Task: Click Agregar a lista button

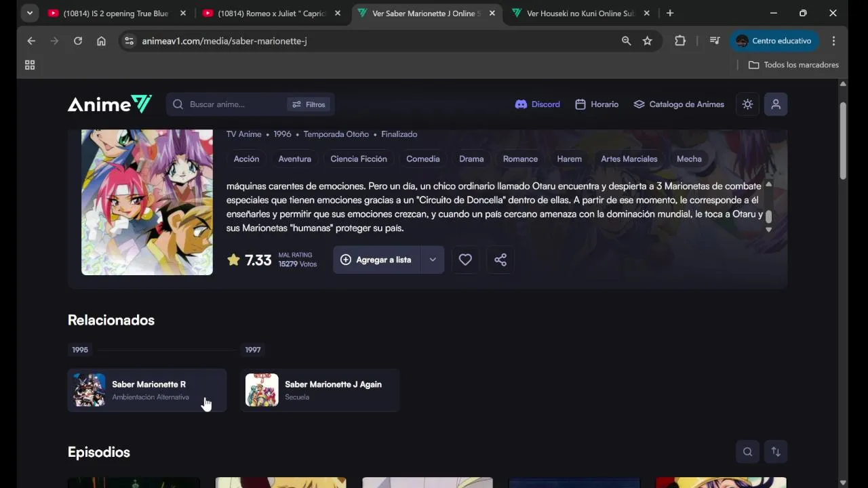Action: (376, 260)
